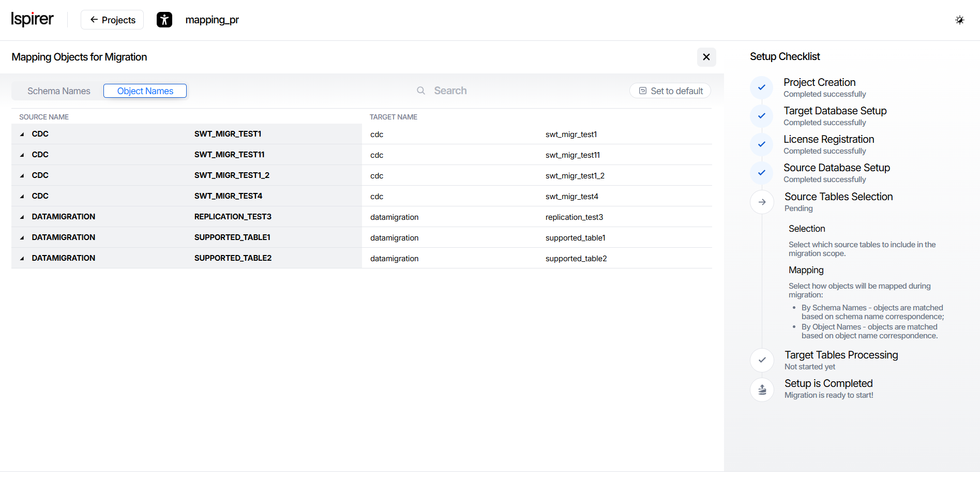
Task: Collapse the CDC SWT_MIGR_TEST1 row arrow
Action: coord(22,134)
